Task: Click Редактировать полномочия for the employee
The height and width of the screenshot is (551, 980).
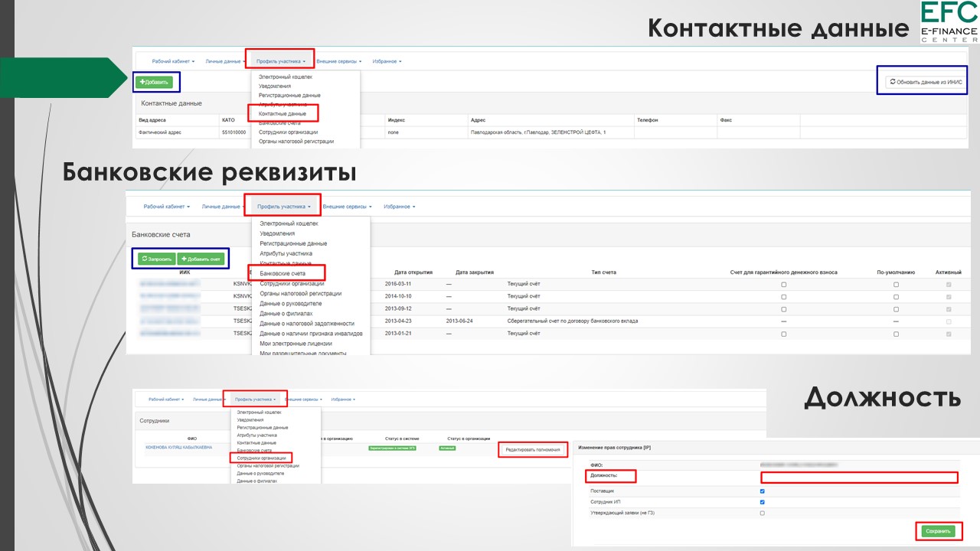Action: [534, 450]
